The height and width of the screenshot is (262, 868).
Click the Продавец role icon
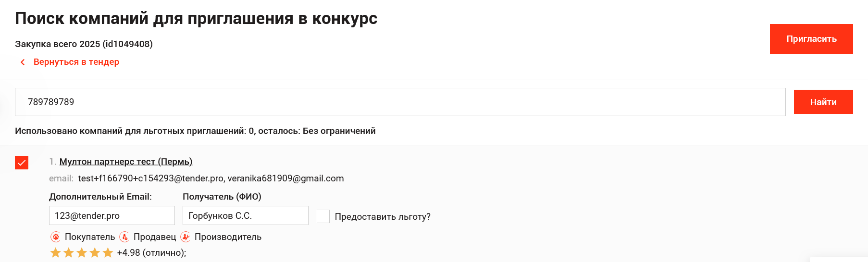(124, 237)
